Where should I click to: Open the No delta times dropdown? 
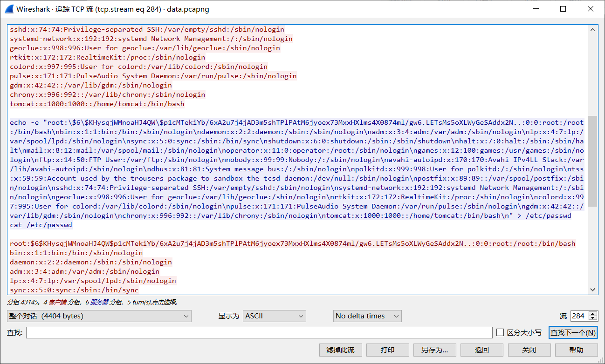(x=367, y=316)
